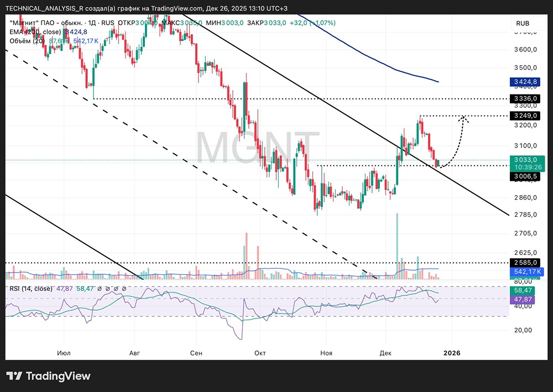Click the 3 200,0 price axis tick
Viewport: 553px width, 392px height.
pyautogui.click(x=525, y=125)
